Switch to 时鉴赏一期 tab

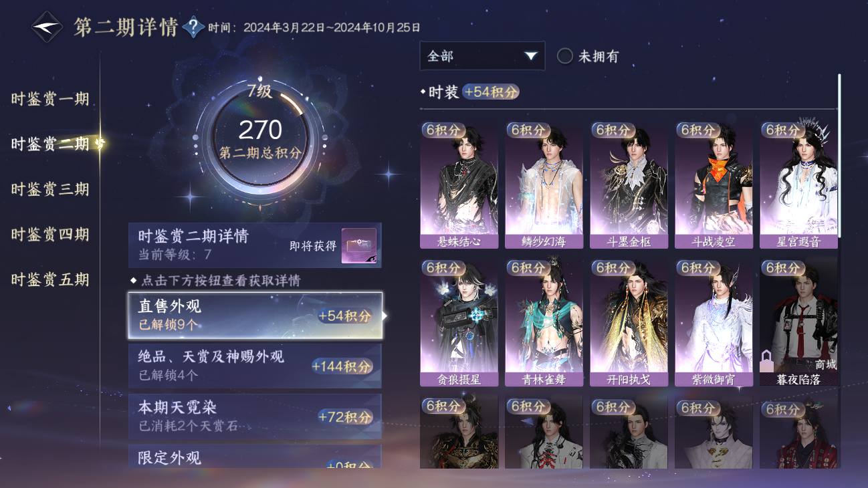[x=50, y=99]
